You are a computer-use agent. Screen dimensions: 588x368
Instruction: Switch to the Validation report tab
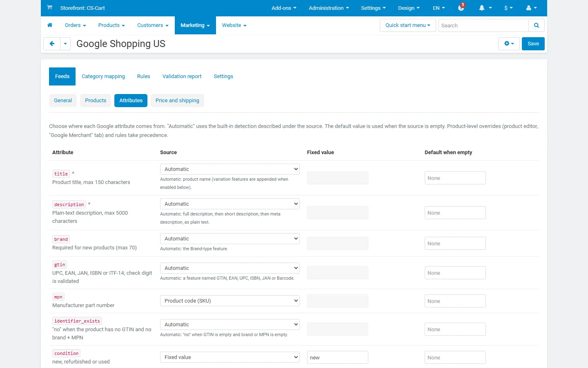[182, 76]
